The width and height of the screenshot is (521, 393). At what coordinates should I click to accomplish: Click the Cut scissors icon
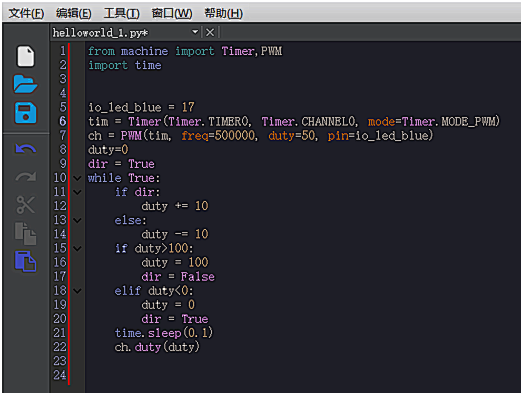click(x=26, y=204)
